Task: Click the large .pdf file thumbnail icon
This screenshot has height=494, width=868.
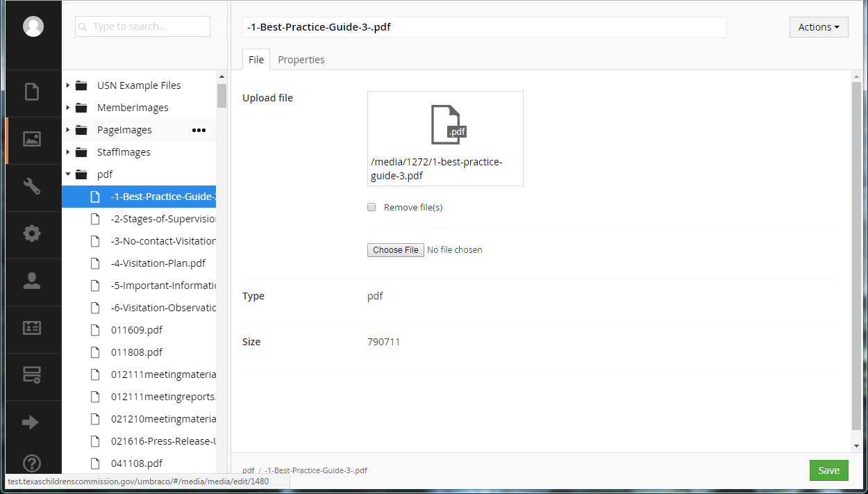Action: point(448,124)
